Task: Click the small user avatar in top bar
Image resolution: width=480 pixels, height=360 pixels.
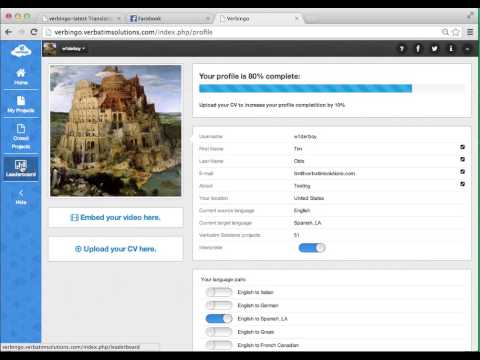Action: point(50,49)
